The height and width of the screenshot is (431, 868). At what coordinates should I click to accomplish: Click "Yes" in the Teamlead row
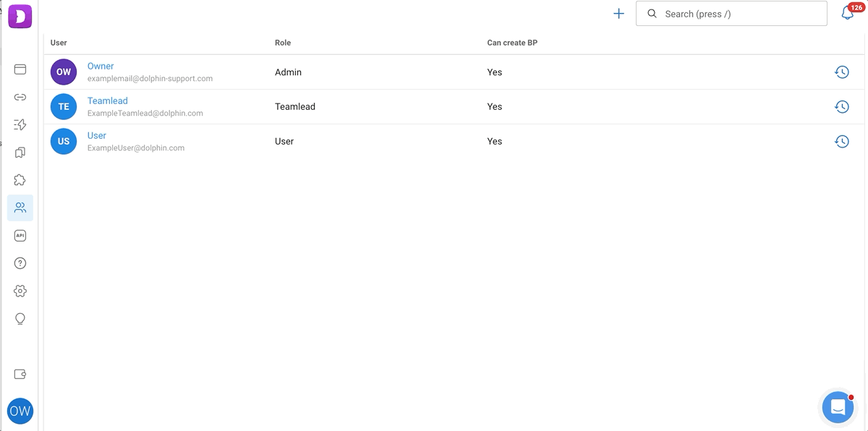495,107
